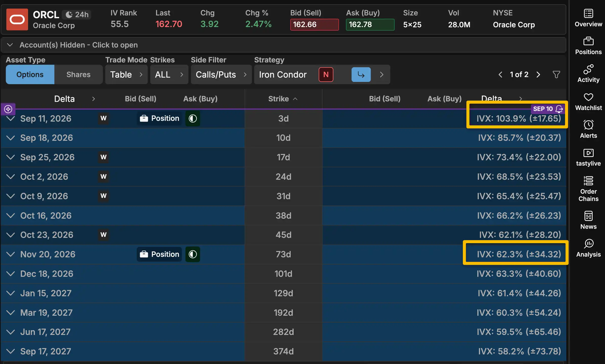Toggle the red N strategy button
This screenshot has width=605, height=364.
pyautogui.click(x=326, y=75)
